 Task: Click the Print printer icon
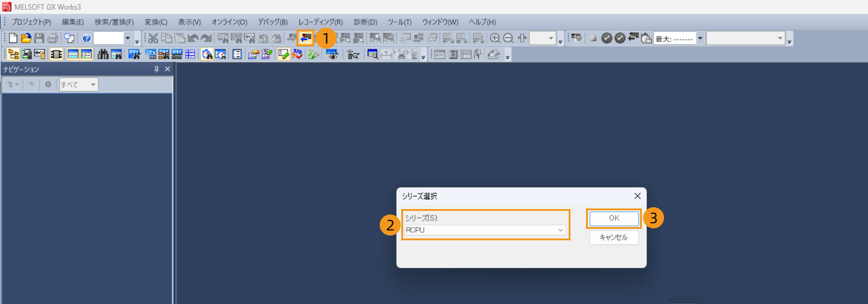point(53,38)
